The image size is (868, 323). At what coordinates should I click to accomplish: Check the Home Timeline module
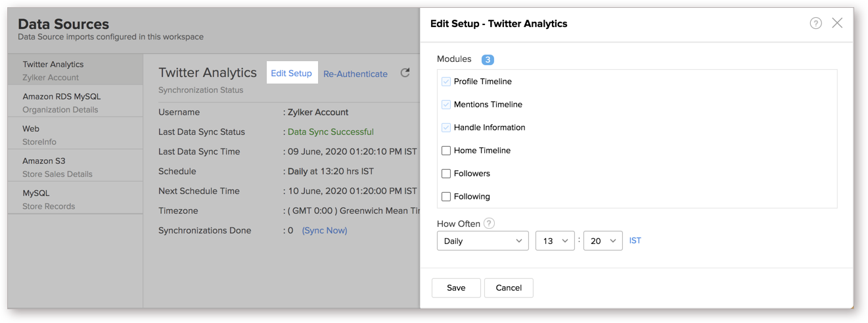pyautogui.click(x=446, y=151)
